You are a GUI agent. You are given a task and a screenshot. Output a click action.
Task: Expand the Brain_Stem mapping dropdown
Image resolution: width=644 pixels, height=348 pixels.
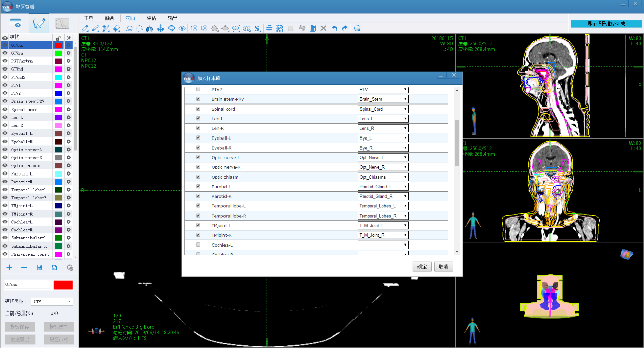click(383, 99)
